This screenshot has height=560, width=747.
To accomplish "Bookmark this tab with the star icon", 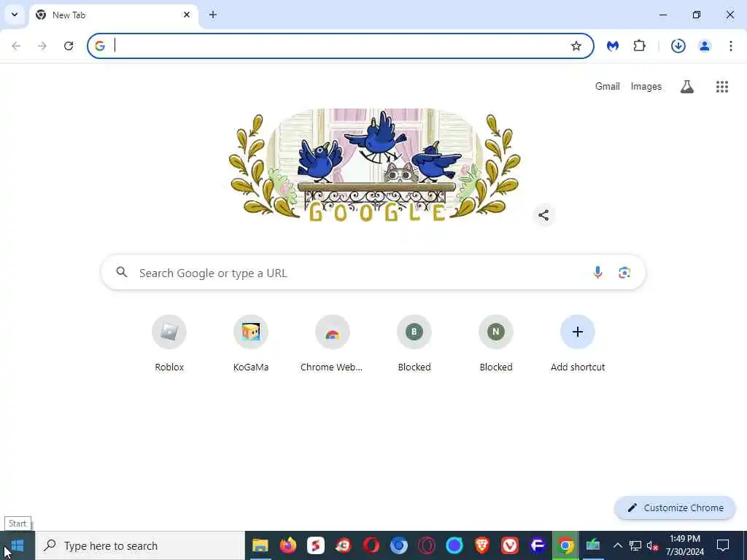I will [x=576, y=46].
